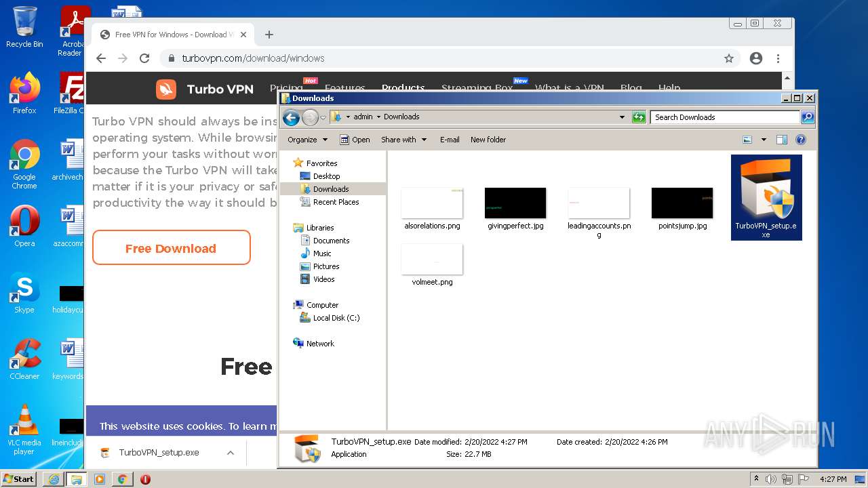Select the leadingaccounts.png file

pos(599,213)
